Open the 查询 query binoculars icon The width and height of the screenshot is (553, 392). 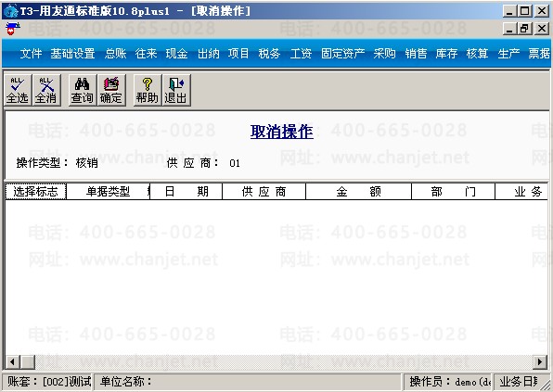(83, 90)
